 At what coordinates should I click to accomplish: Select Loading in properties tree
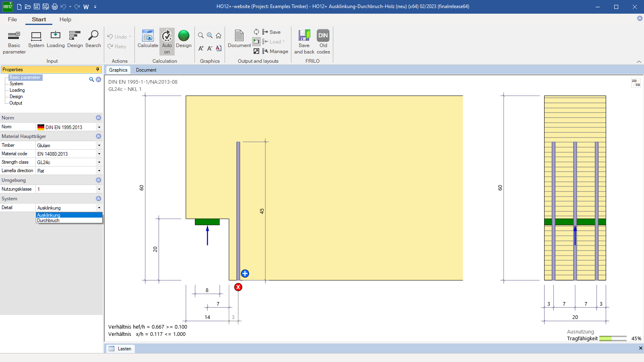pyautogui.click(x=17, y=90)
